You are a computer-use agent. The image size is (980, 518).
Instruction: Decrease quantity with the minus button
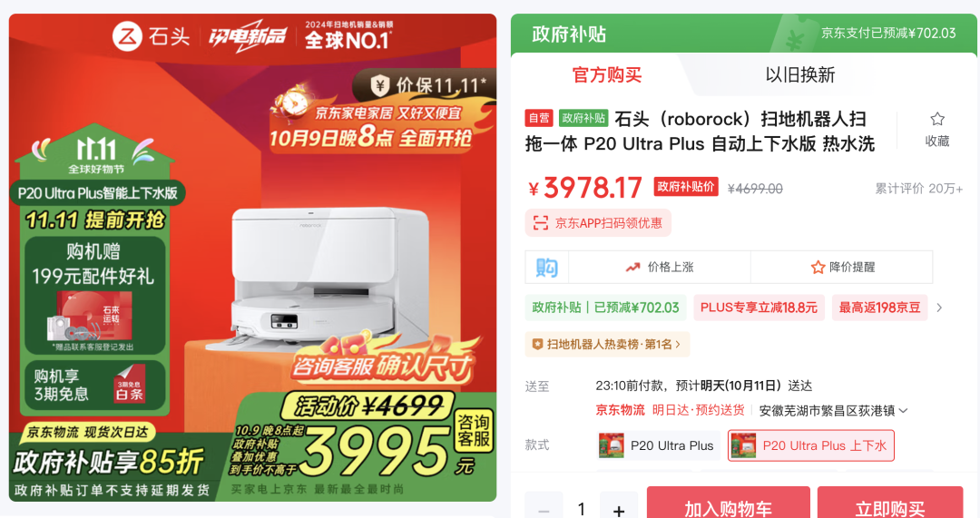pos(544,507)
